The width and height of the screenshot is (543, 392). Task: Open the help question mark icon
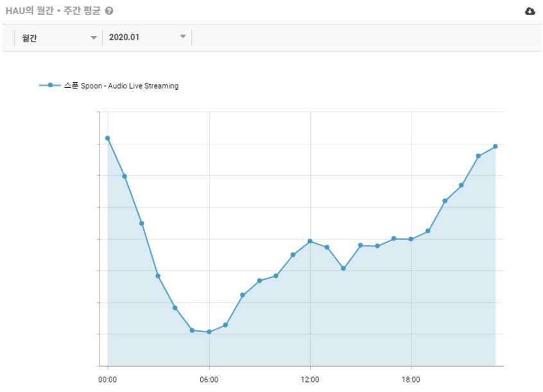tap(109, 11)
